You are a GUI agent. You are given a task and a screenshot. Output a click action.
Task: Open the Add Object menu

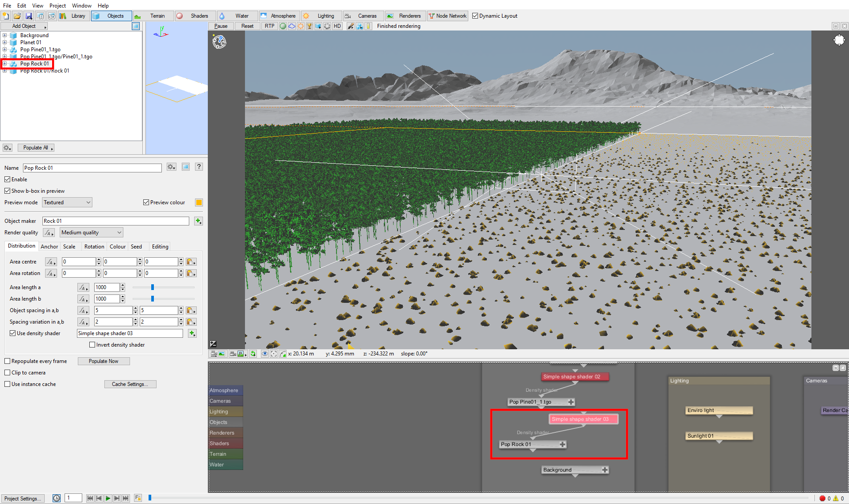(x=24, y=26)
